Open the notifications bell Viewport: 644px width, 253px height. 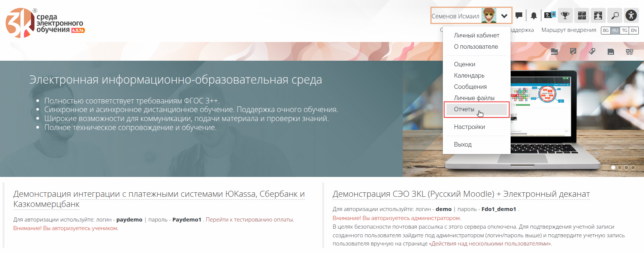[x=534, y=16]
